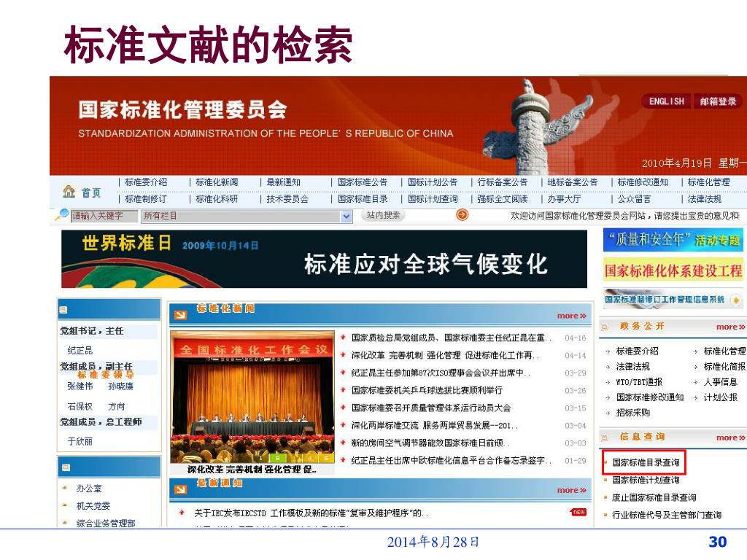Click 人事信息 link
Screen dimensions: 747x560
click(x=720, y=382)
